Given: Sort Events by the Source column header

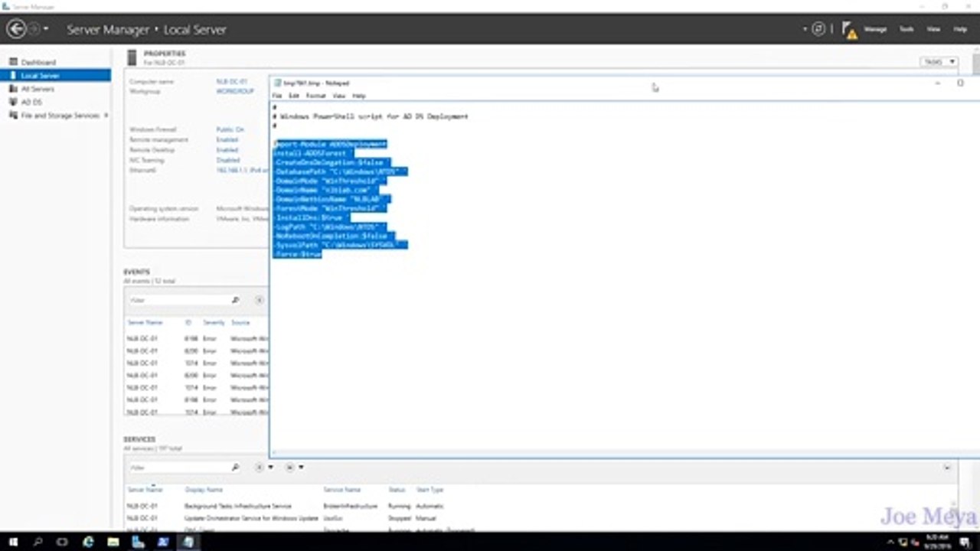Looking at the screenshot, I should [240, 323].
